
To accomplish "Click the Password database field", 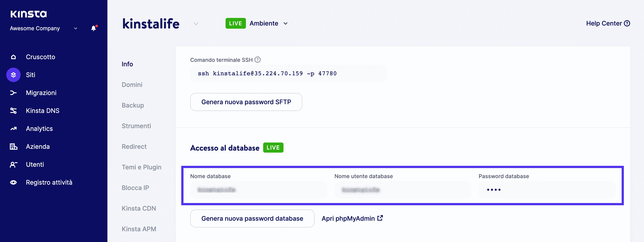I will coord(547,190).
